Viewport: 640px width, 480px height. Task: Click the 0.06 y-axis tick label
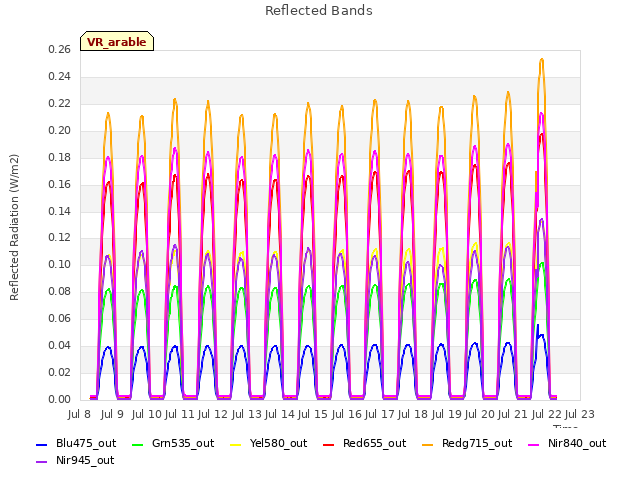click(59, 318)
